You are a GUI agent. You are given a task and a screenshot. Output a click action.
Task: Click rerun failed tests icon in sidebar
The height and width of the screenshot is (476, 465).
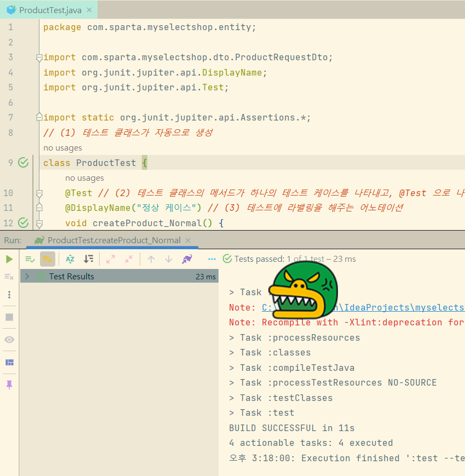[9, 277]
